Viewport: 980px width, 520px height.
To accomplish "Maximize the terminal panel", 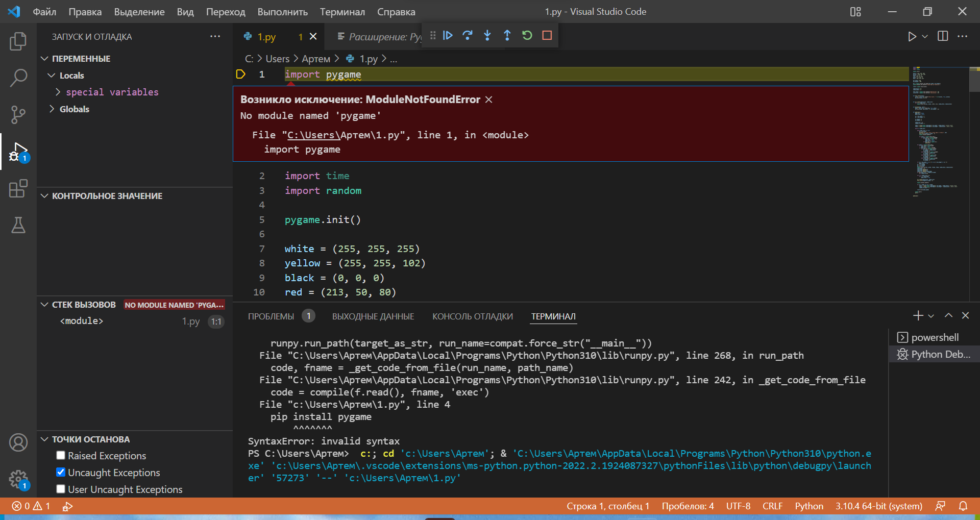I will [948, 316].
